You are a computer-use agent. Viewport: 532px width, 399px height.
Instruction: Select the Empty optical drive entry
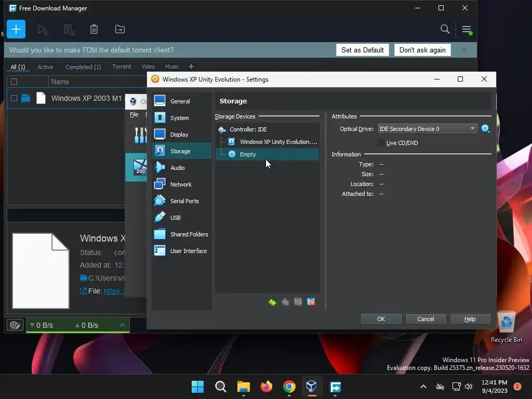point(268,154)
